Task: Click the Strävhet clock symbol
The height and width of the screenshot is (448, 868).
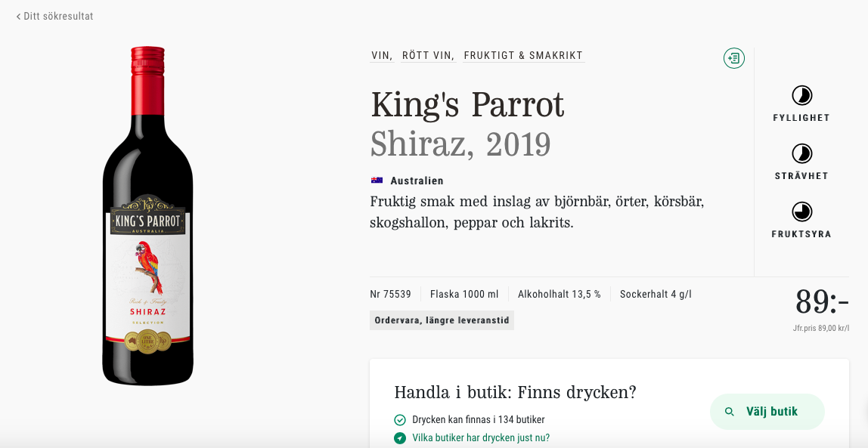Action: (x=801, y=153)
